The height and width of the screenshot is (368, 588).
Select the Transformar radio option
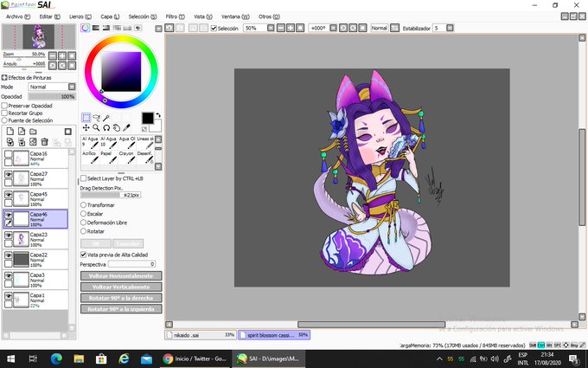[x=84, y=205]
